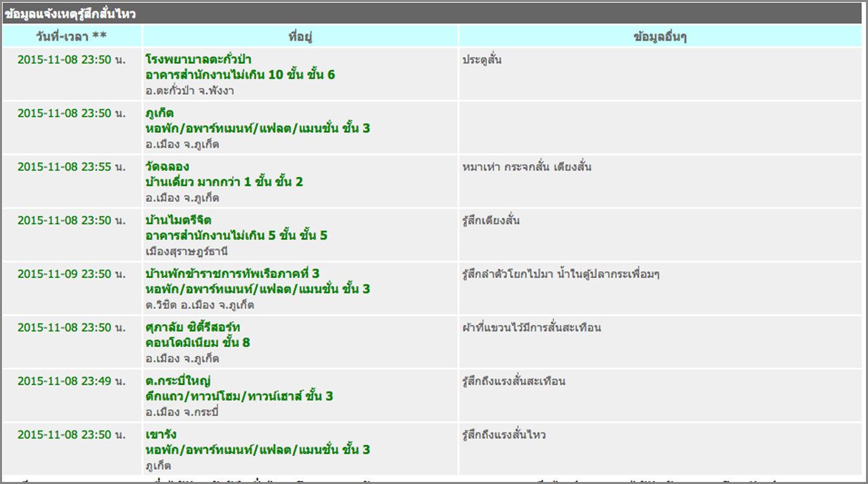This screenshot has height=484, width=868.
Task: Click the หมาเห่า กระจกสั่น เตียงสั่น remark
Action: tap(527, 167)
